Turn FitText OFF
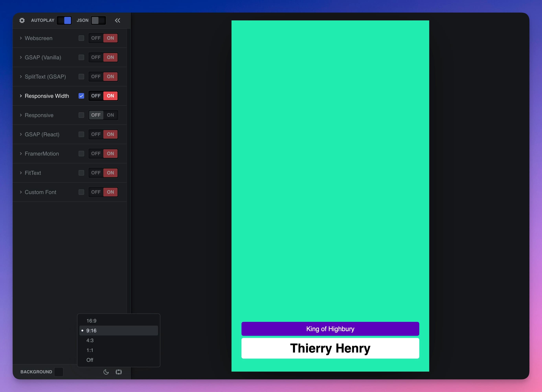542x392 pixels. click(x=96, y=173)
